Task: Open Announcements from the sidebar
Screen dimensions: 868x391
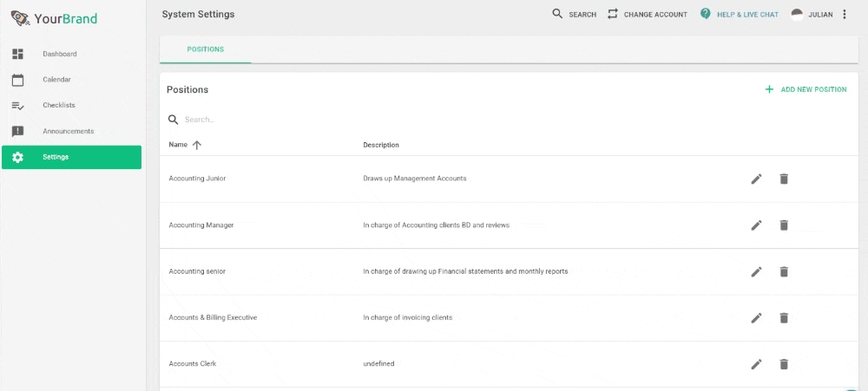Action: [68, 131]
